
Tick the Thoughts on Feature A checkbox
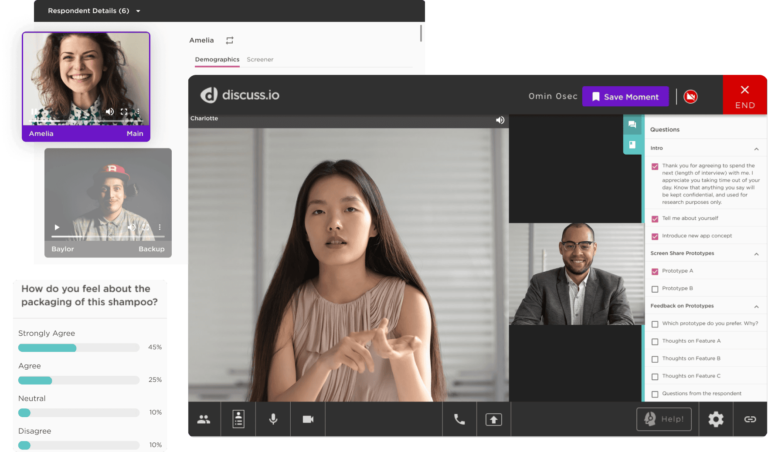click(x=655, y=341)
